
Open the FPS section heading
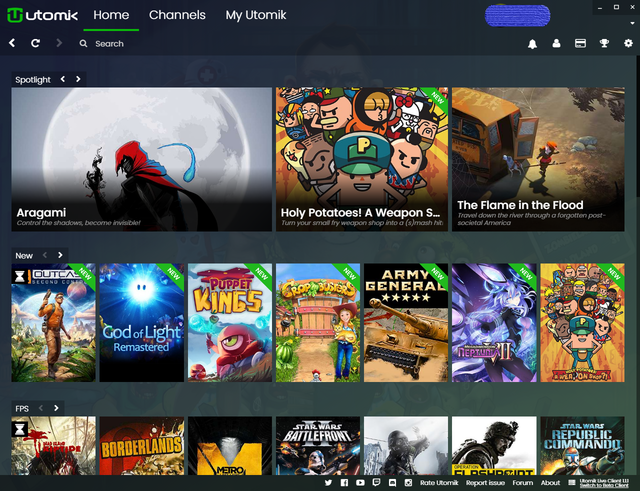pos(22,409)
